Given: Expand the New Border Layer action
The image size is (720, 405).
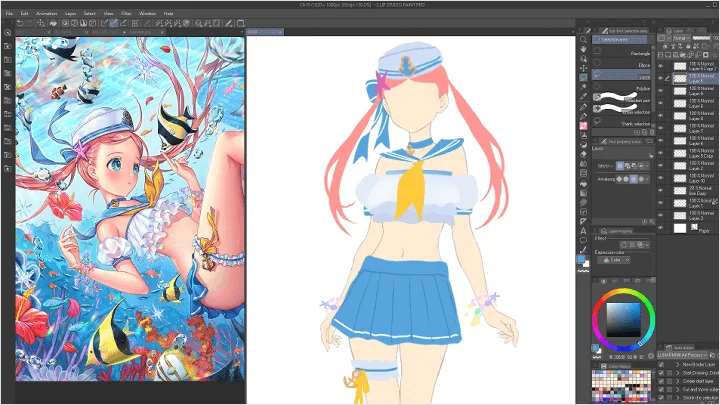Looking at the screenshot, I should (677, 365).
